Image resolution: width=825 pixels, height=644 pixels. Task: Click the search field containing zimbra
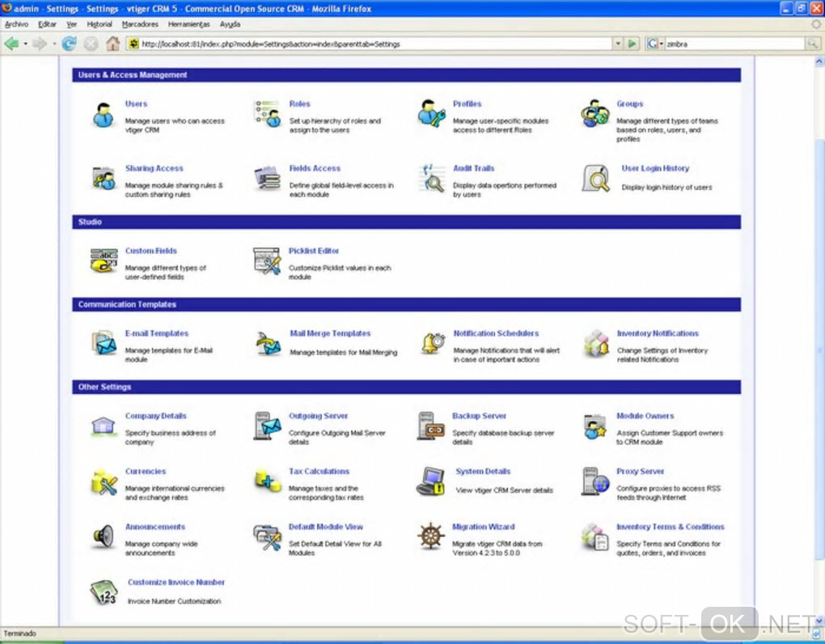click(x=734, y=44)
